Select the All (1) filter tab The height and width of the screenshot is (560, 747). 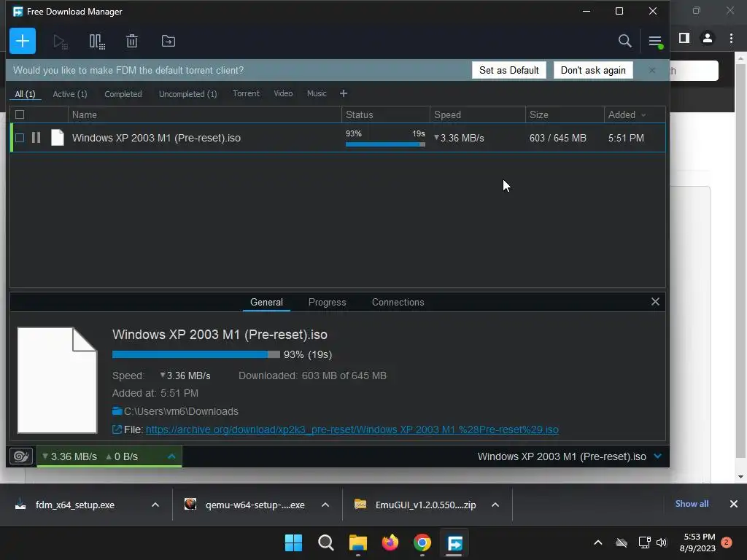(26, 94)
